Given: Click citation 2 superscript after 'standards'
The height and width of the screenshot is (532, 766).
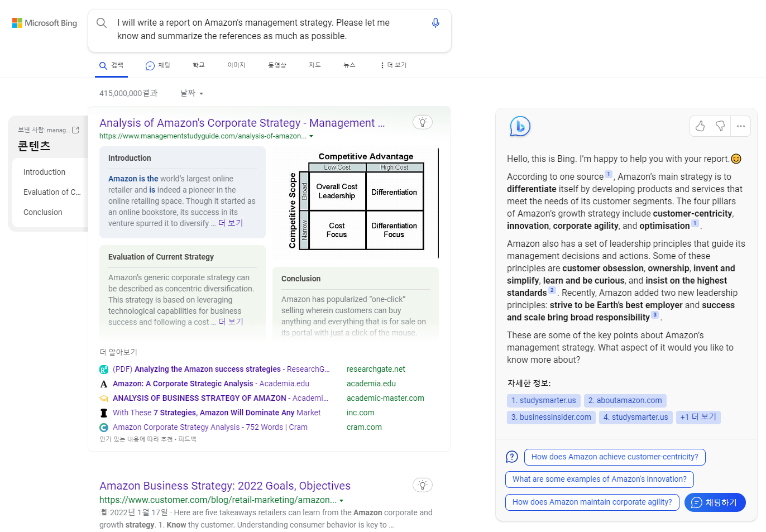Looking at the screenshot, I should click(x=552, y=290).
